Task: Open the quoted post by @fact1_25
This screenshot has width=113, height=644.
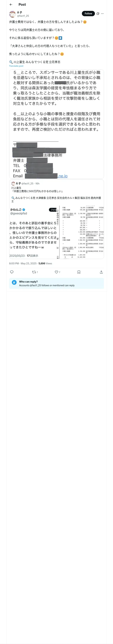Action: (56, 191)
